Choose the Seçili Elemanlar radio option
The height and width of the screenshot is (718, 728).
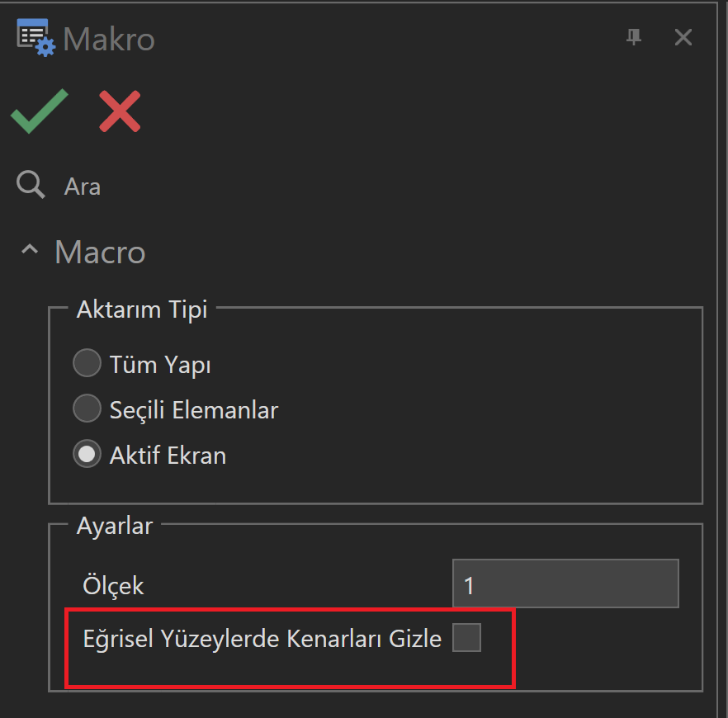point(87,409)
